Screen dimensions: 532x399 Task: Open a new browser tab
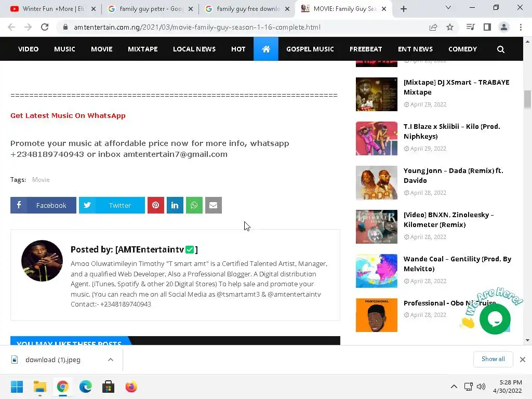pos(403,9)
